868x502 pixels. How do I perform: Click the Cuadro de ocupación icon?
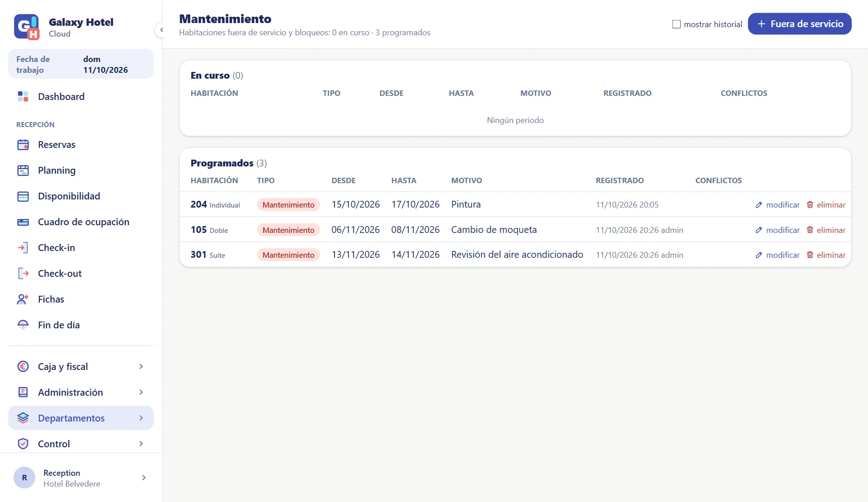coord(23,222)
